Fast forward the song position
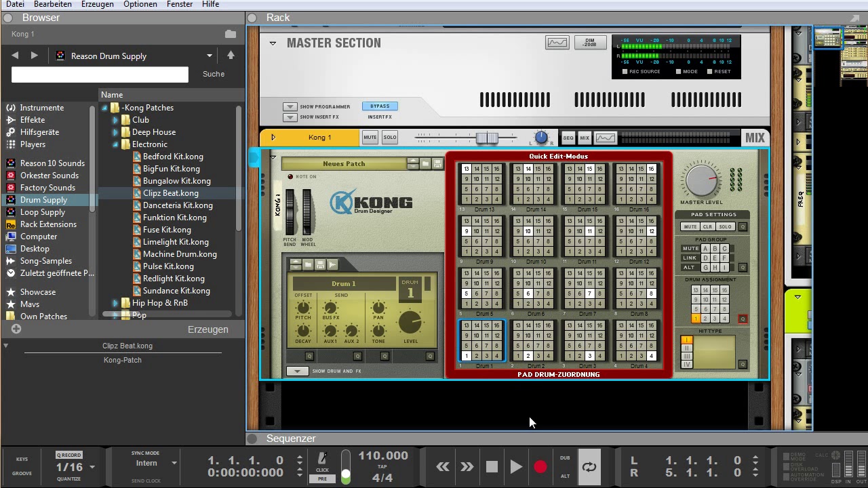 pos(467,466)
